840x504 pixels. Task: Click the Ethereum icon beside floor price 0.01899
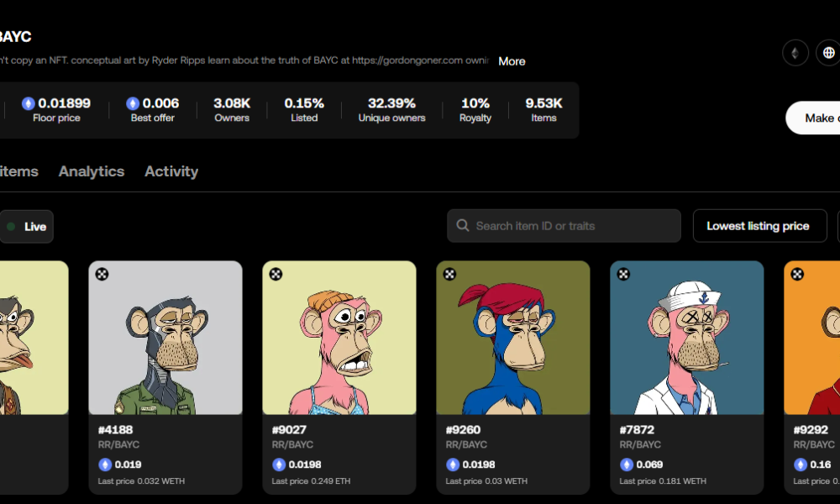pyautogui.click(x=29, y=103)
